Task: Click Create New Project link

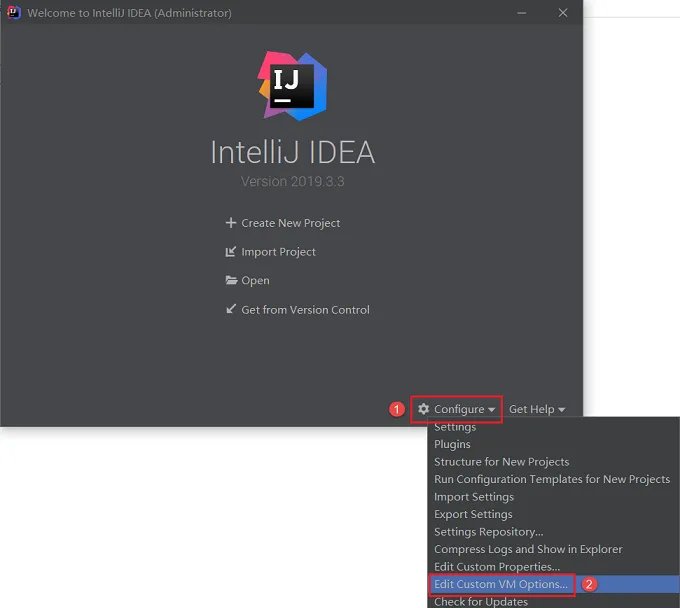Action: click(x=291, y=223)
